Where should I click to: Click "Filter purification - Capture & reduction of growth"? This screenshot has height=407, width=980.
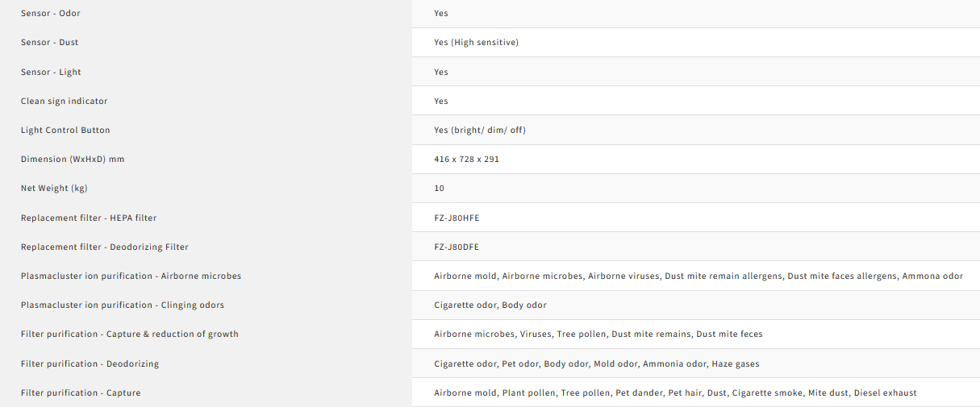click(x=129, y=334)
